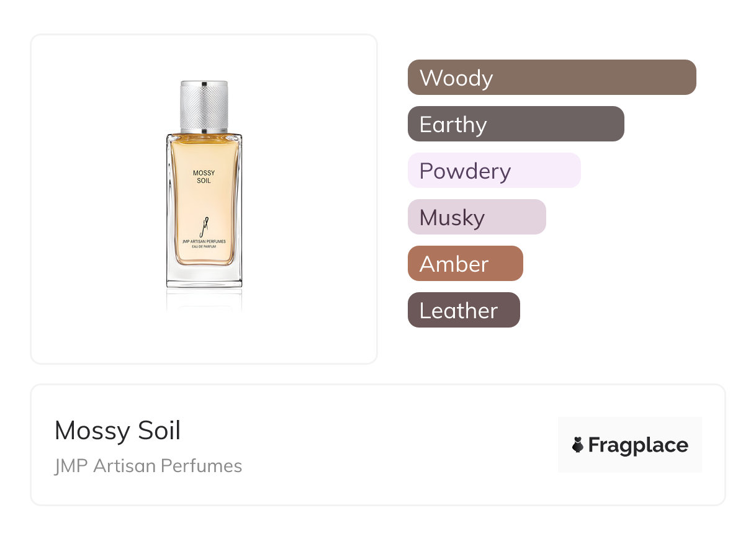
Task: Click the JMP Artisan Perfumes brand name below the title
Action: 148,466
